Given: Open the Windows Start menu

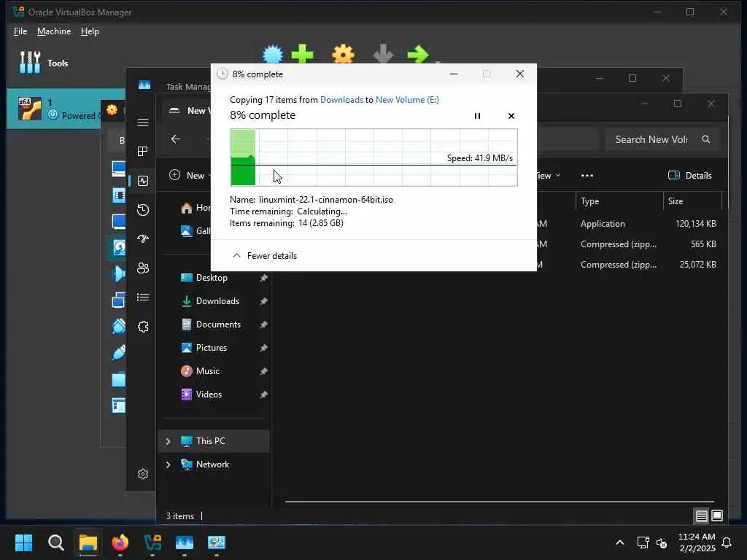Looking at the screenshot, I should pyautogui.click(x=24, y=542).
